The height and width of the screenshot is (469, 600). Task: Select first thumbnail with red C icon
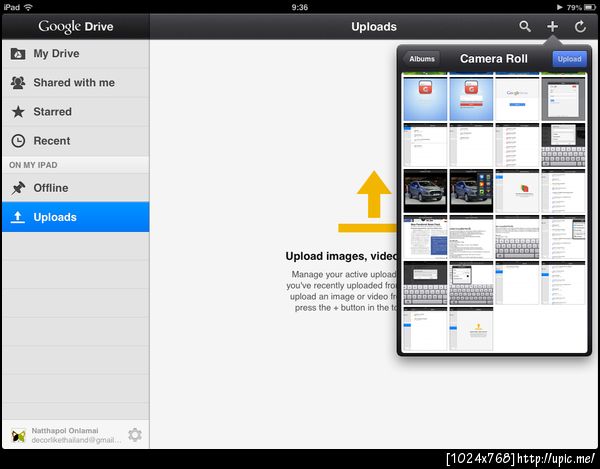425,99
